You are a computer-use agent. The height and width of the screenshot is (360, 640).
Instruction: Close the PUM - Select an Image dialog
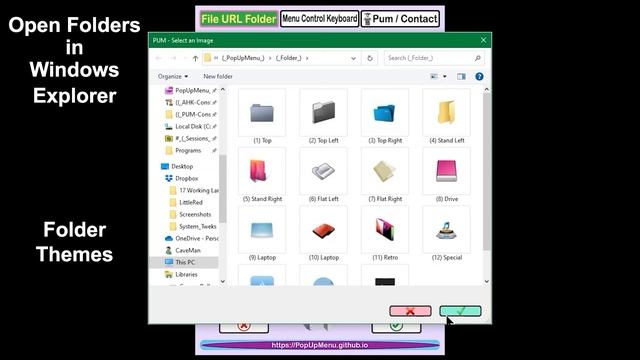click(483, 40)
